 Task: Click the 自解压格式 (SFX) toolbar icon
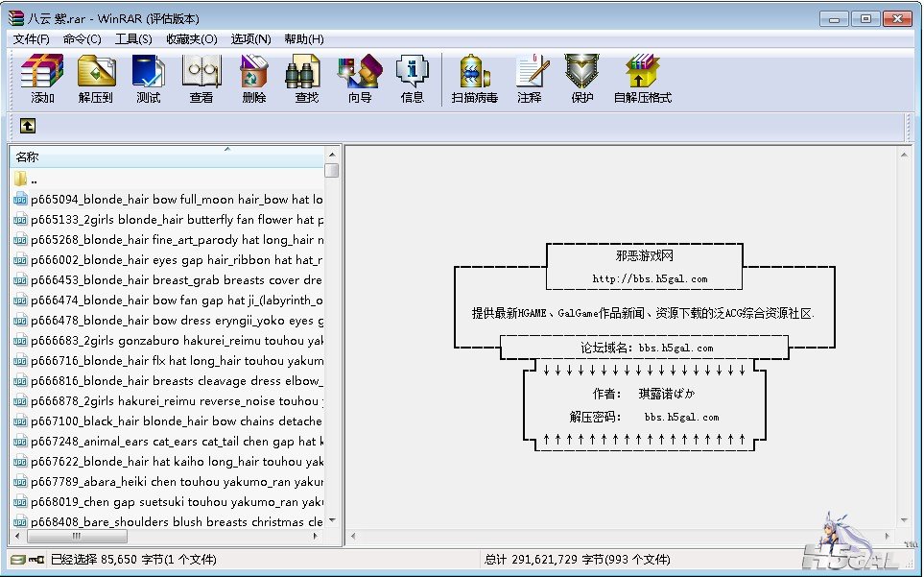642,79
